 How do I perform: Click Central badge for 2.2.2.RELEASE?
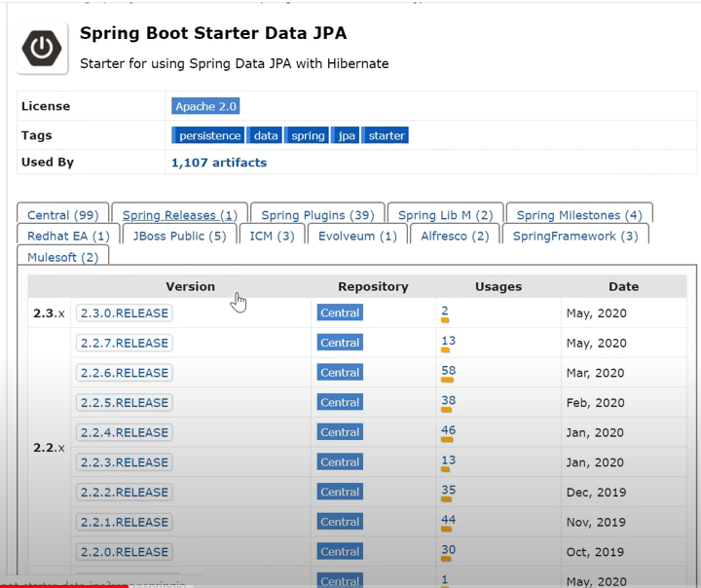point(340,492)
